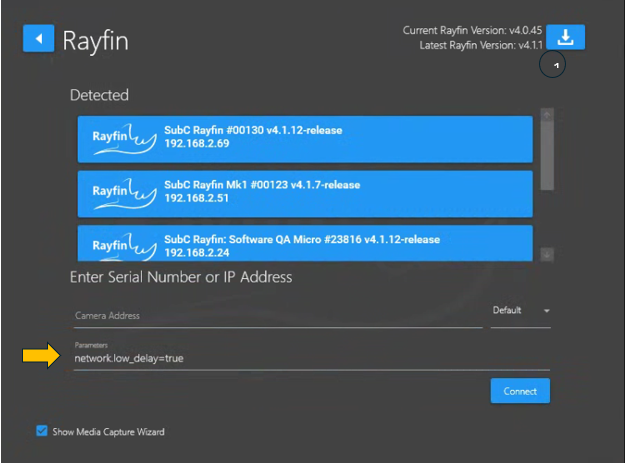Click the Current Rayfin Version: v4.0.45 text

472,30
